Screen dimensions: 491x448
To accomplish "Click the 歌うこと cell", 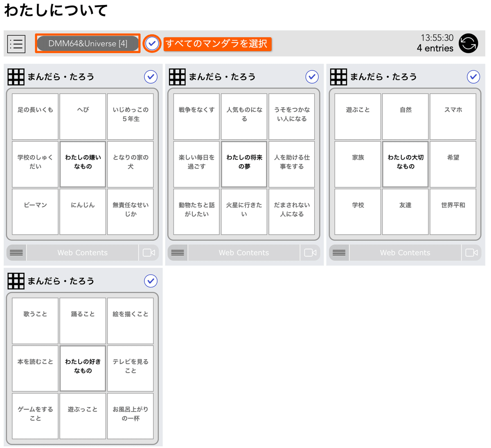I will coord(35,321).
